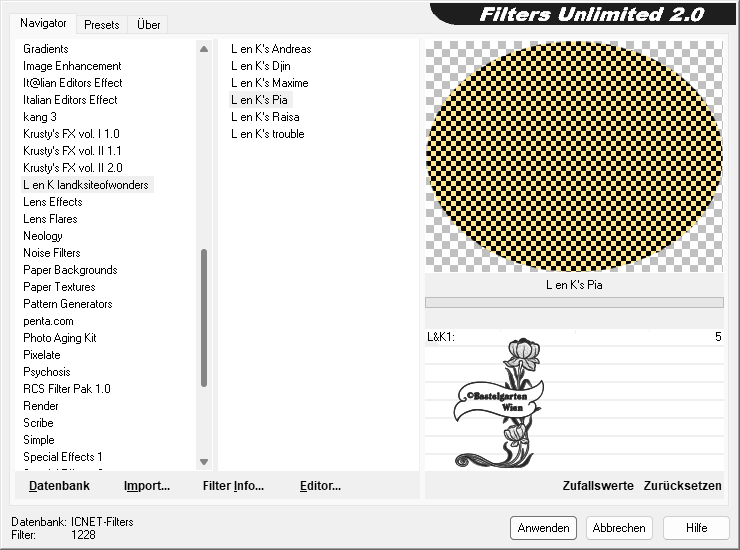Click the progress bar under preview
This screenshot has width=740, height=550.
(x=574, y=303)
